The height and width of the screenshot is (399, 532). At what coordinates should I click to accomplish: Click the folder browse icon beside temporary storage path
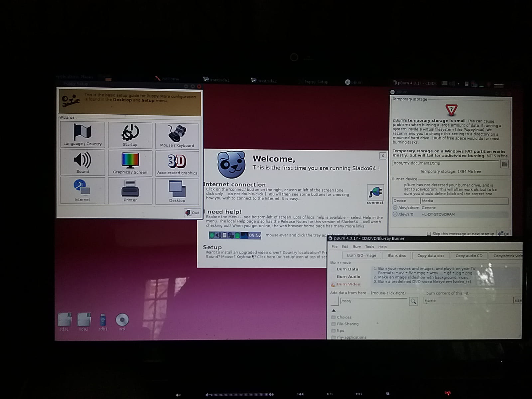coord(504,164)
